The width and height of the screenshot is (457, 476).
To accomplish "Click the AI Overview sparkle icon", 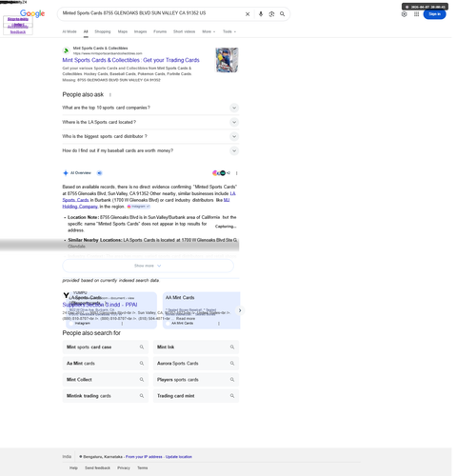I will click(x=66, y=173).
